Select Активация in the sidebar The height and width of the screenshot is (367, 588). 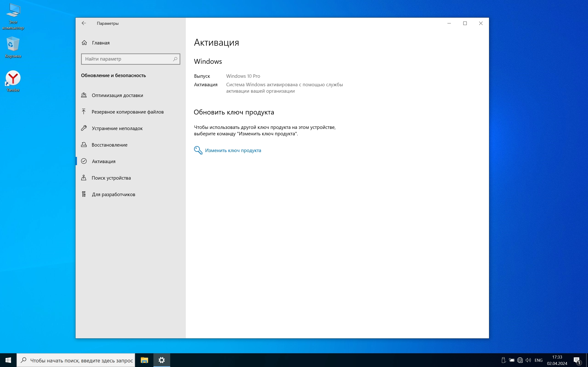pyautogui.click(x=104, y=161)
